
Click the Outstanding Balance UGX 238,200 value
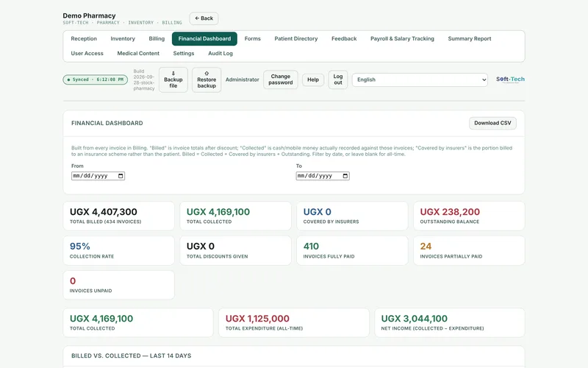450,212
